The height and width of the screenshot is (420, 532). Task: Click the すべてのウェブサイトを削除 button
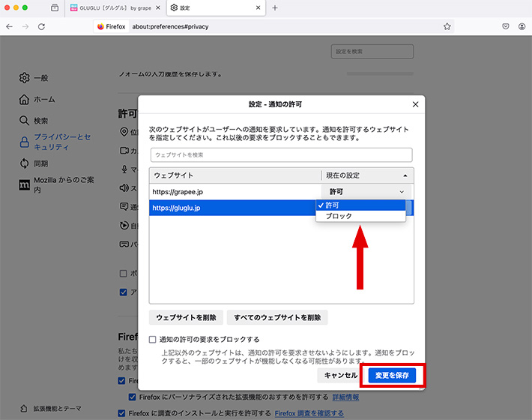tap(277, 317)
